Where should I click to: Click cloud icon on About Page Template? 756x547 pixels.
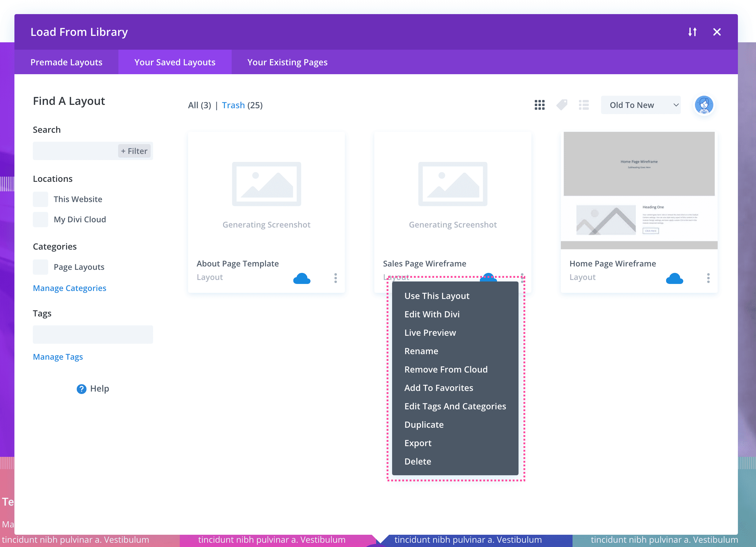coord(302,278)
